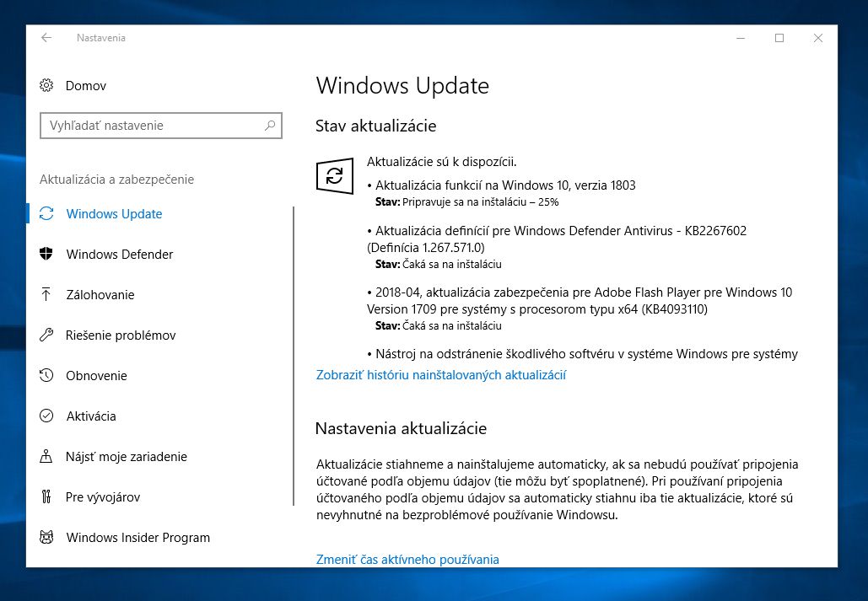Open Riešenie problémov page
This screenshot has height=601, width=868.
click(x=121, y=335)
